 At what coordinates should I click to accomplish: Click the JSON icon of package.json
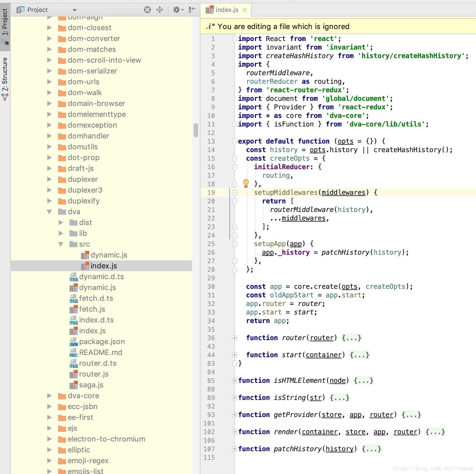74,342
